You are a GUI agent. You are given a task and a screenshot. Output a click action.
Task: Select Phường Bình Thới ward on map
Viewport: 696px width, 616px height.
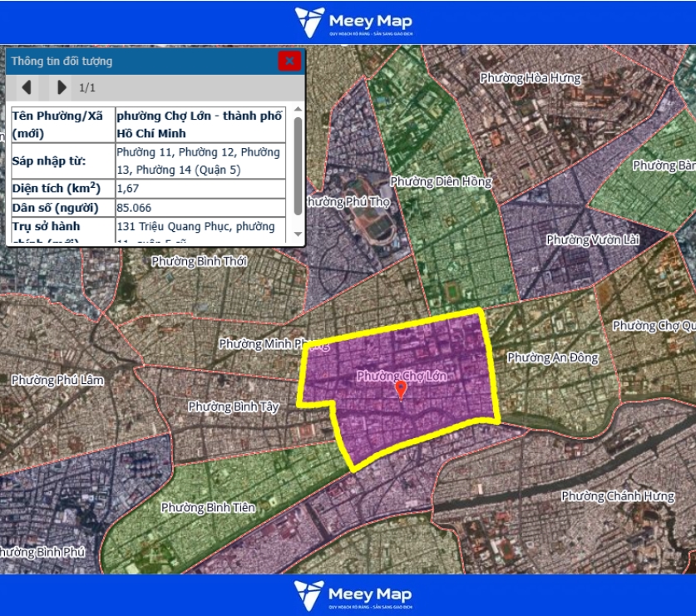[x=199, y=261]
